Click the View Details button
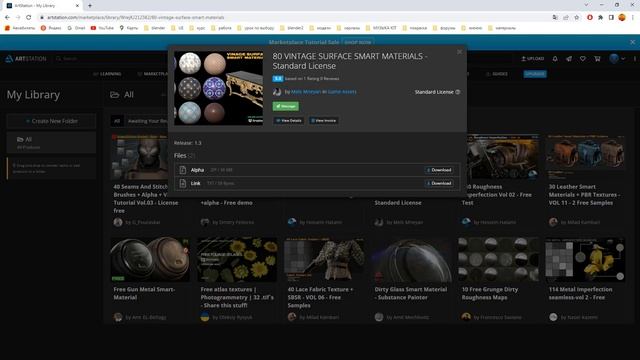Image resolution: width=640 pixels, height=360 pixels. click(x=289, y=120)
